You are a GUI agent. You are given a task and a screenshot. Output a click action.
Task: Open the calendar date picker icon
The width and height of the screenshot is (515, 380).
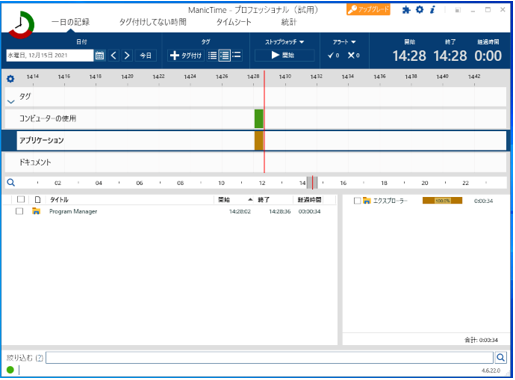[x=100, y=55]
